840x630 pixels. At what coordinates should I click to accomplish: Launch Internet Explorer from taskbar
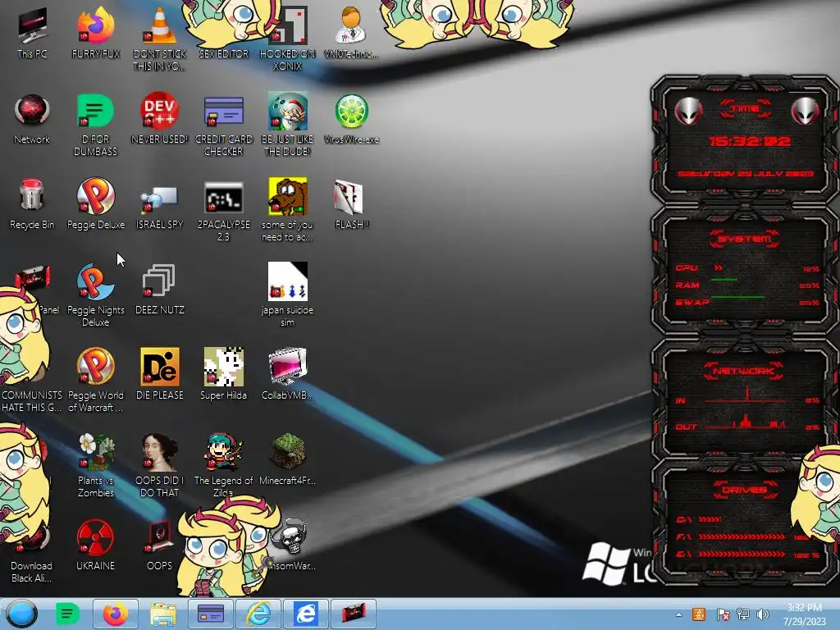(x=258, y=614)
